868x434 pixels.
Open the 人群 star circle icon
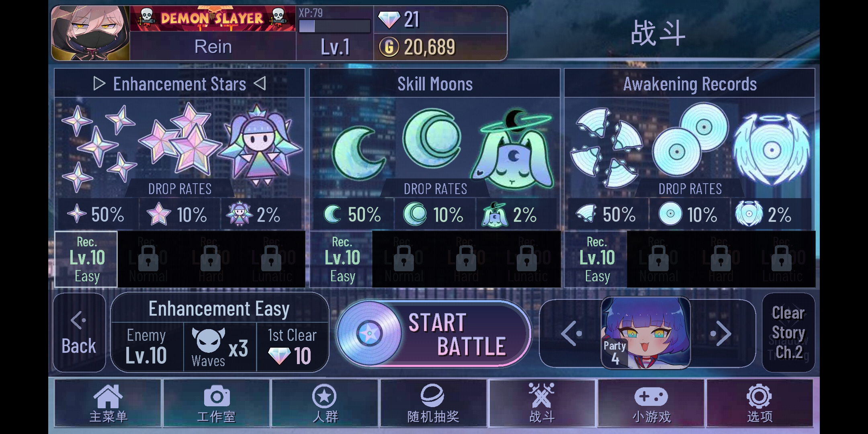tap(325, 403)
